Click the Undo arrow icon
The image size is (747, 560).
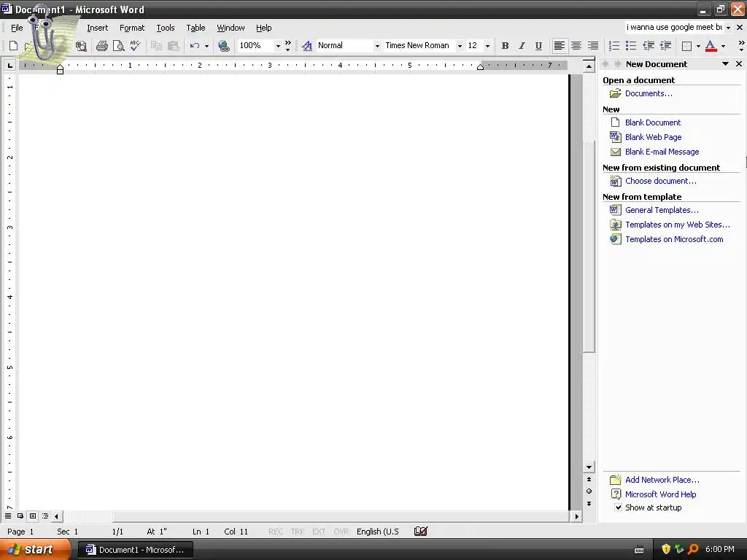click(194, 46)
